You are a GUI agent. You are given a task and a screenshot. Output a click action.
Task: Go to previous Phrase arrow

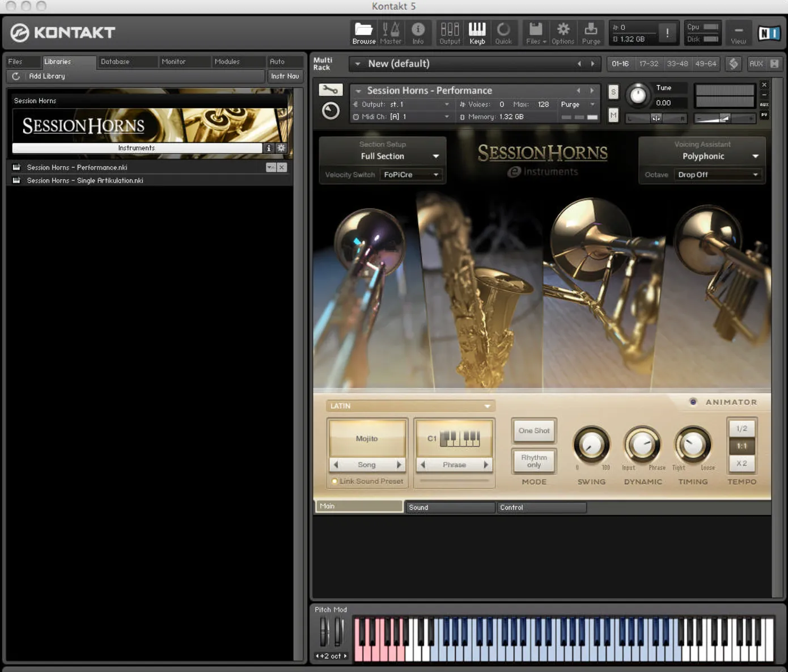pyautogui.click(x=423, y=464)
